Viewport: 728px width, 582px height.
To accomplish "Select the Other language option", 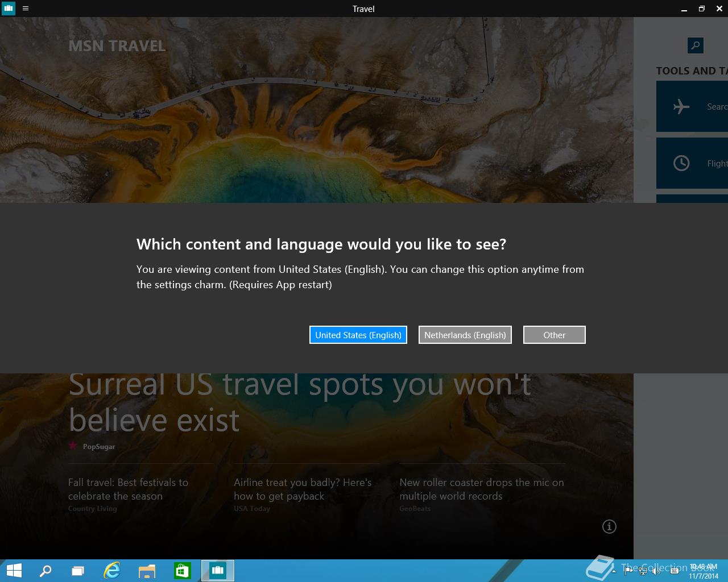I will coord(555,335).
